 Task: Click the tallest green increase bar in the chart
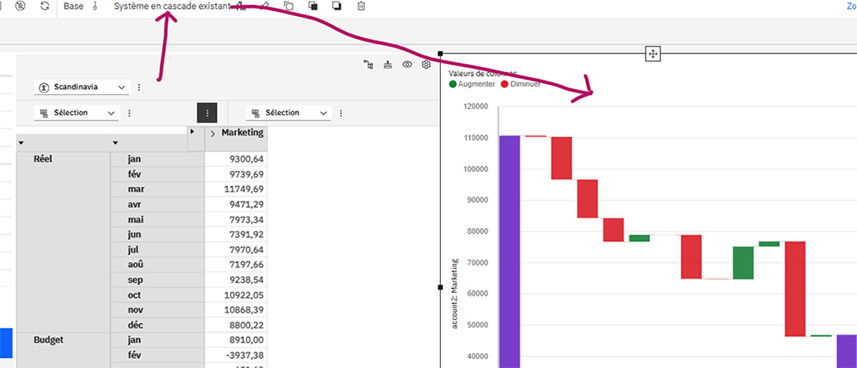click(743, 262)
